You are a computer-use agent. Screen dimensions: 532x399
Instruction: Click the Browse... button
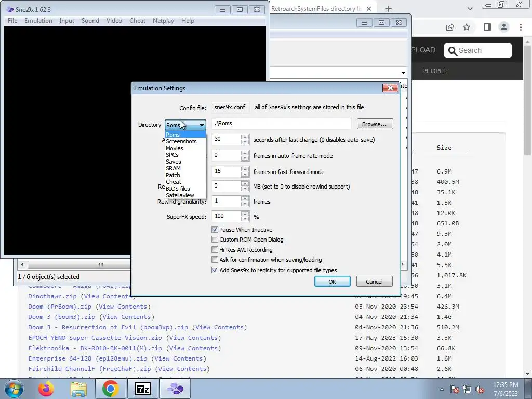coord(375,124)
